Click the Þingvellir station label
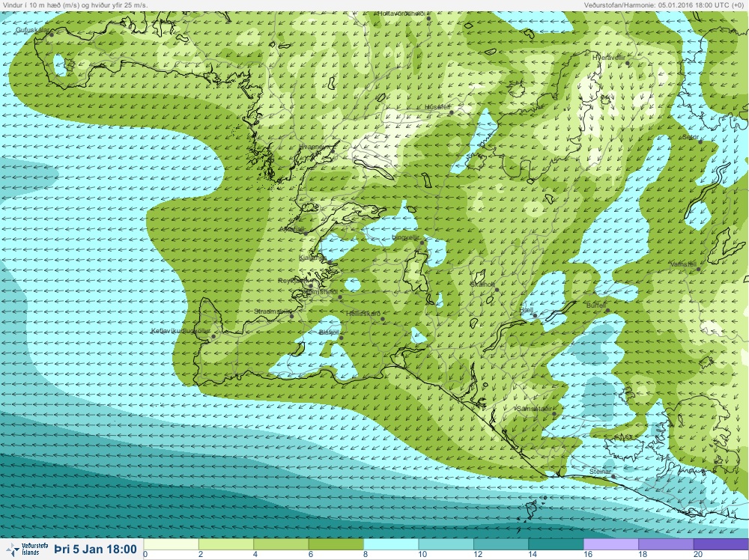Viewport: 749px width, 560px height. pos(405,237)
